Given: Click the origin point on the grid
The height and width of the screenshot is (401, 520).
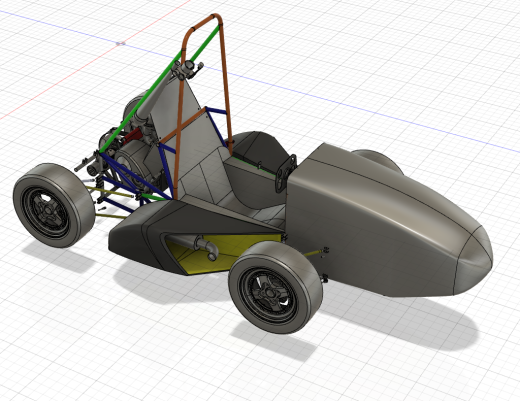Looking at the screenshot, I should [121, 43].
